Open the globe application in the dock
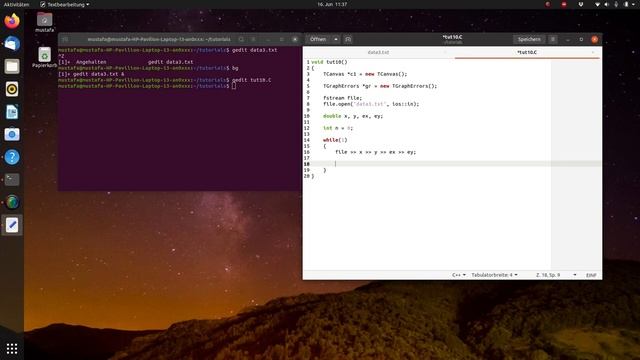The image size is (640, 360). click(12, 202)
